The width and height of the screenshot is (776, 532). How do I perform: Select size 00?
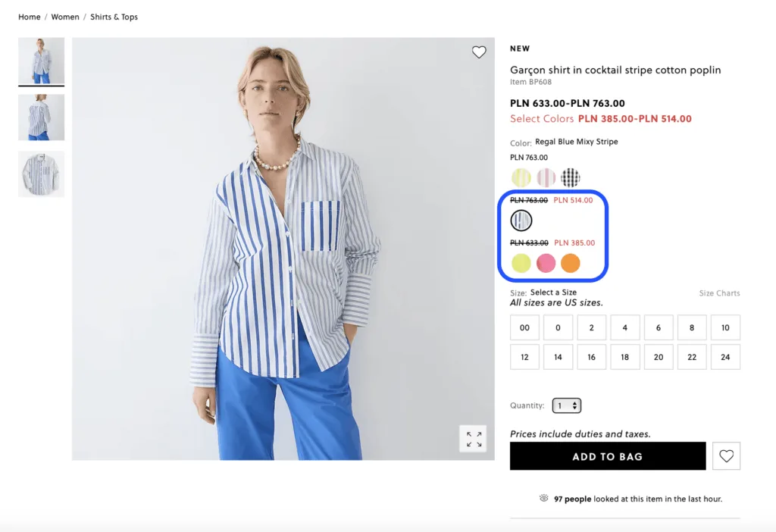tap(524, 327)
